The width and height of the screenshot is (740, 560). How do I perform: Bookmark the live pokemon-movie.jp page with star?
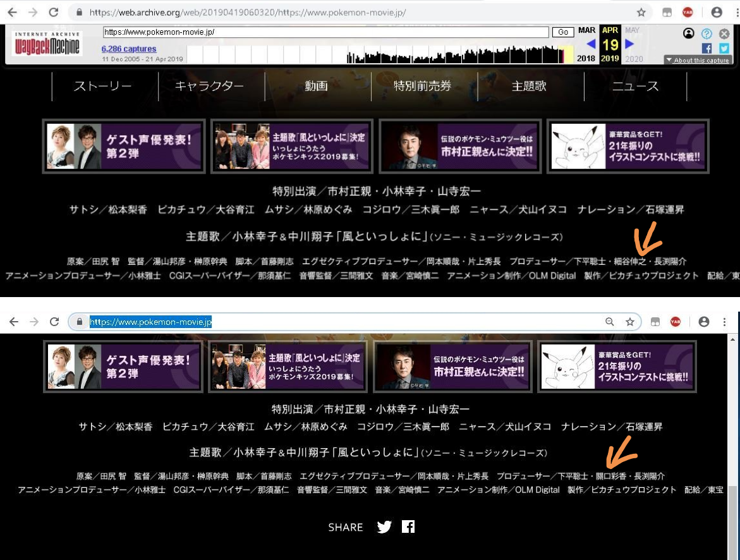[x=630, y=322]
